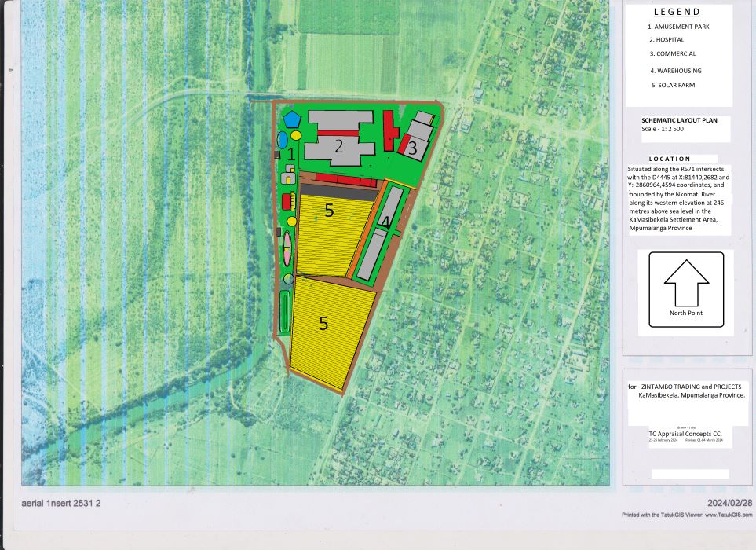Click legend entry 1. Amusement Park

[678, 27]
